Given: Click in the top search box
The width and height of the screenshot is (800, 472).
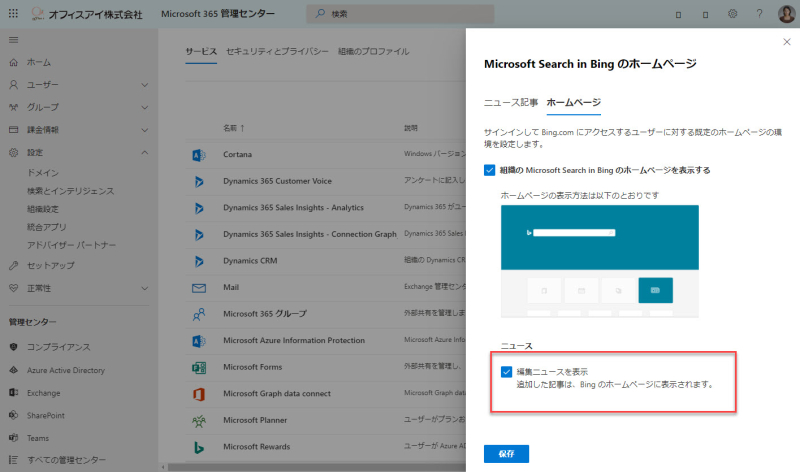Looking at the screenshot, I should point(400,14).
